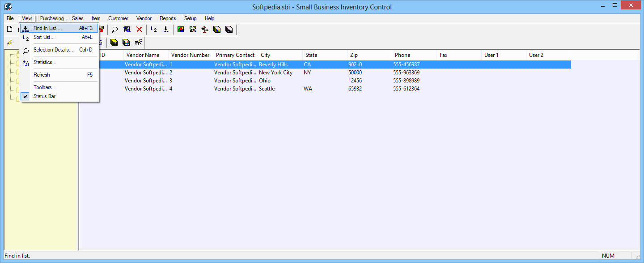Image resolution: width=644 pixels, height=263 pixels.
Task: Select the Beverly Hills vendor row
Action: point(325,65)
